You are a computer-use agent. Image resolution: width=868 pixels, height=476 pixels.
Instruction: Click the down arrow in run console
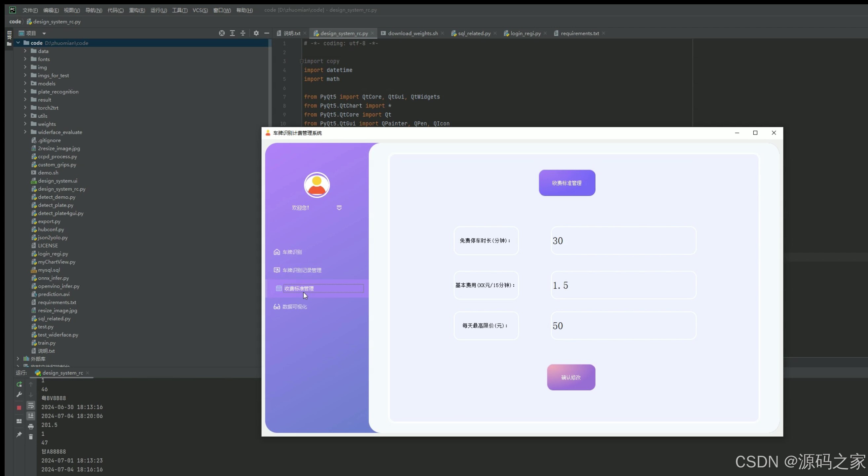click(x=31, y=395)
